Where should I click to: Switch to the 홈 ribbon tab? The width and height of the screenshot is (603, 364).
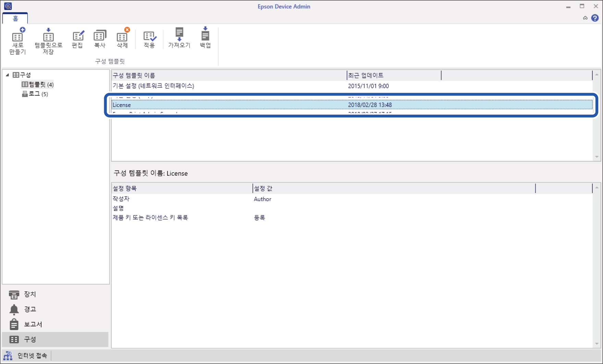coord(15,18)
